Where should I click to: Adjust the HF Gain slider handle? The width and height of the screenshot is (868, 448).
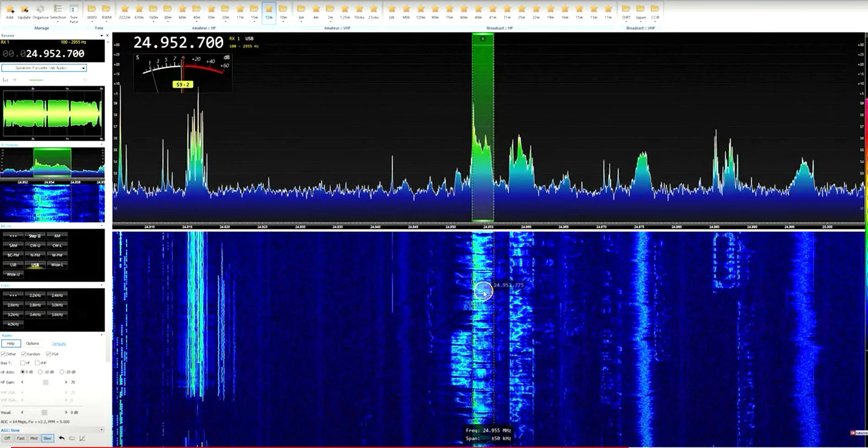45,382
